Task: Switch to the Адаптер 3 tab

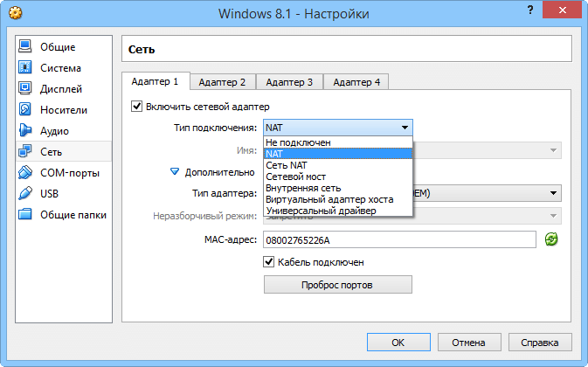Action: click(289, 82)
